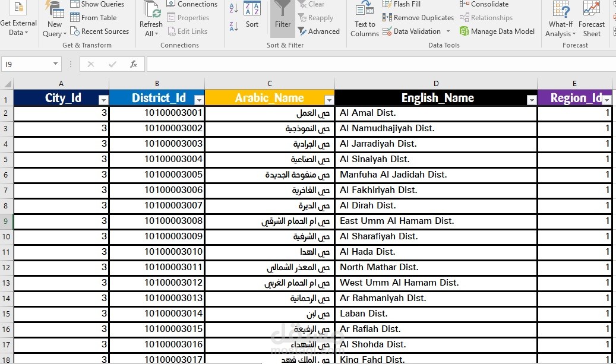
Task: Click cell 'Al Jarradiyah Dist.'
Action: point(436,144)
